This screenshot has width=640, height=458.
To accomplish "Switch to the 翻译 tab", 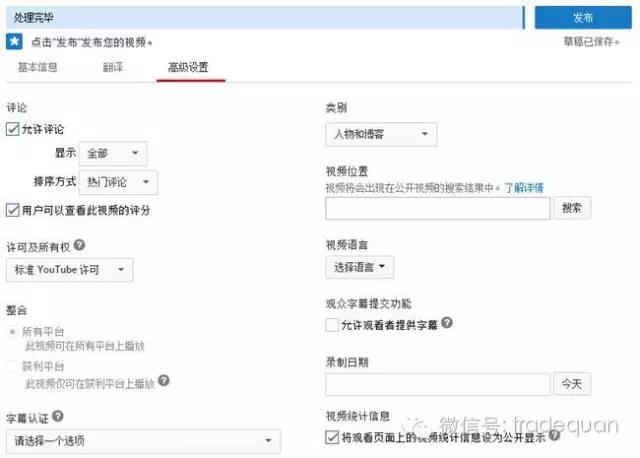I will pos(113,67).
